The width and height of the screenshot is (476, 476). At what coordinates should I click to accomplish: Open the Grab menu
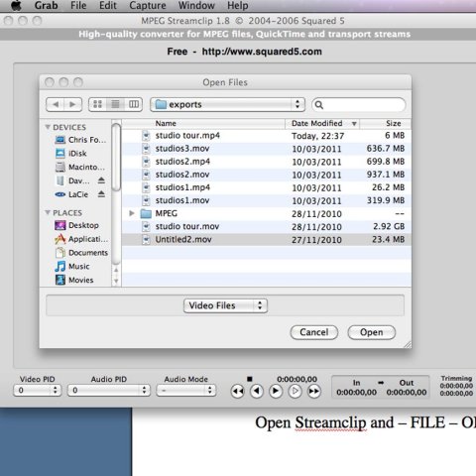coord(46,6)
